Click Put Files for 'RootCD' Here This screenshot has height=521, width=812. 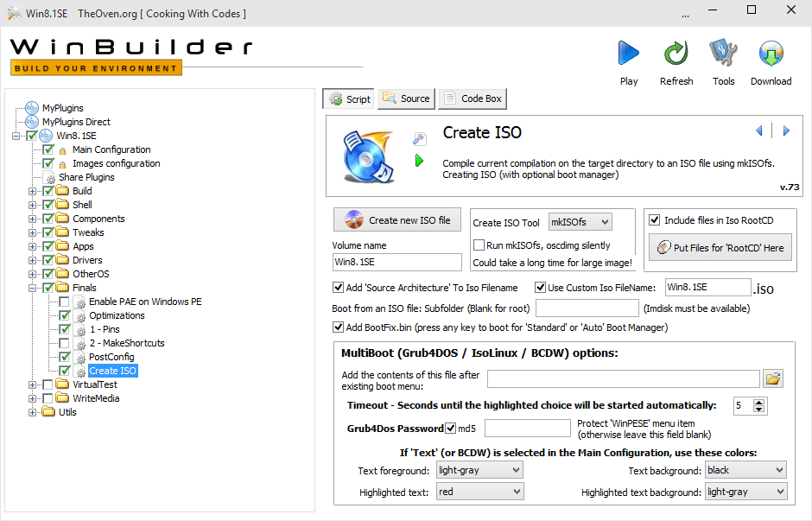click(720, 248)
